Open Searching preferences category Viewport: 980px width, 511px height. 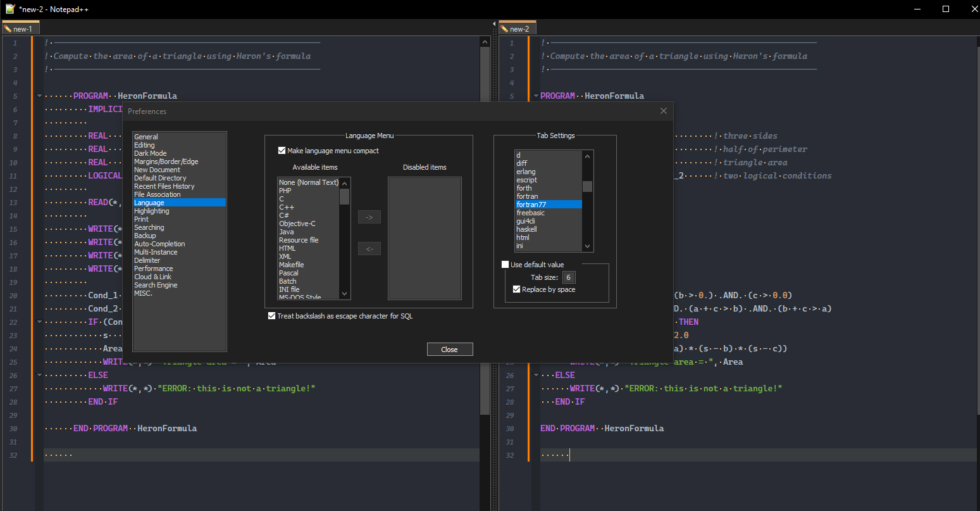coord(179,227)
